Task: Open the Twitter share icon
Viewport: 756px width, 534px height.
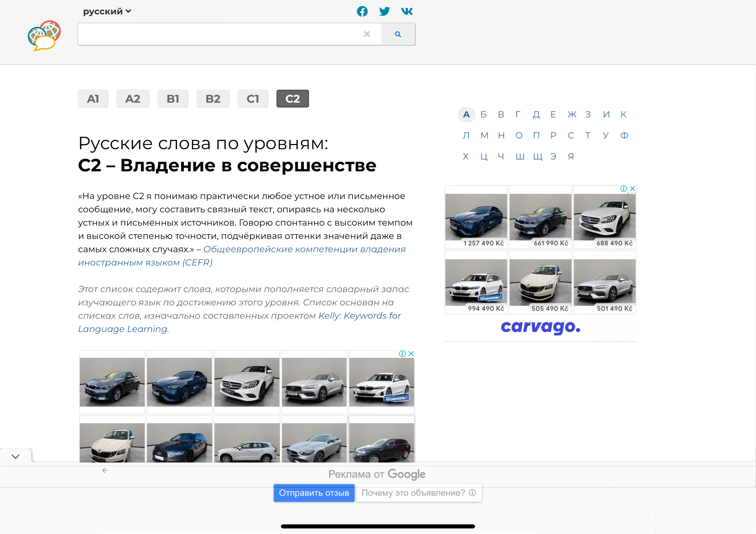Action: [384, 11]
